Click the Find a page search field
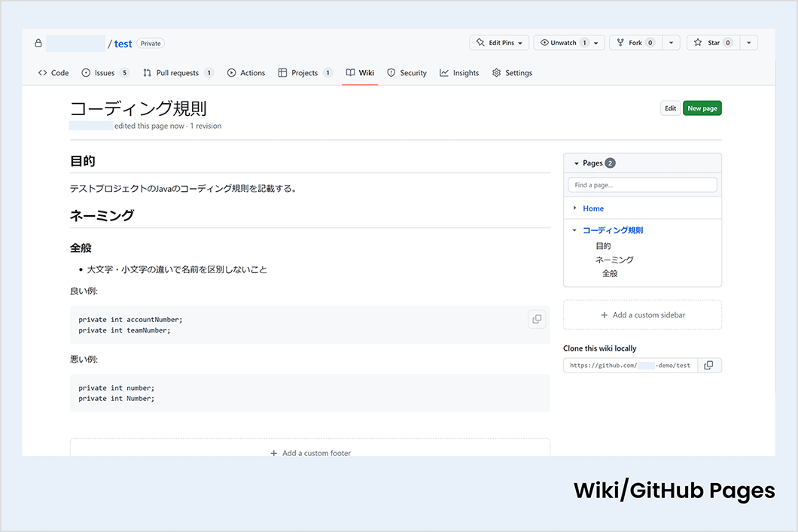 (x=642, y=185)
